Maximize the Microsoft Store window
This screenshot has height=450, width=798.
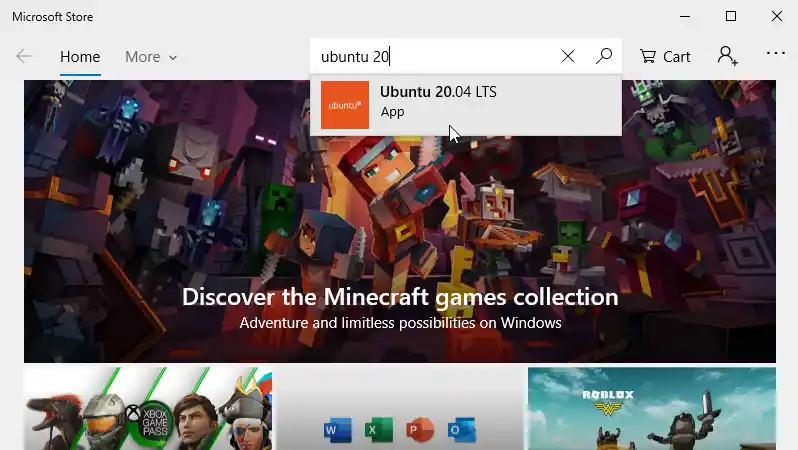pyautogui.click(x=731, y=16)
